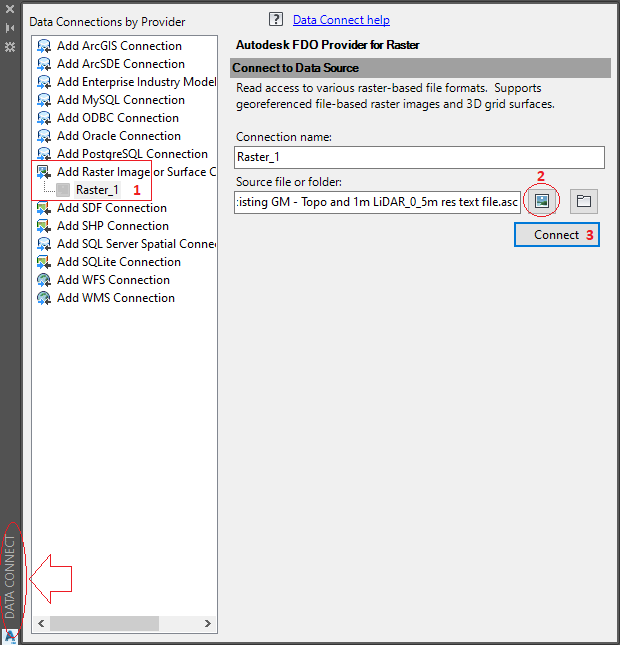Select Add SQLite Connection
This screenshot has width=620, height=645.
click(119, 262)
